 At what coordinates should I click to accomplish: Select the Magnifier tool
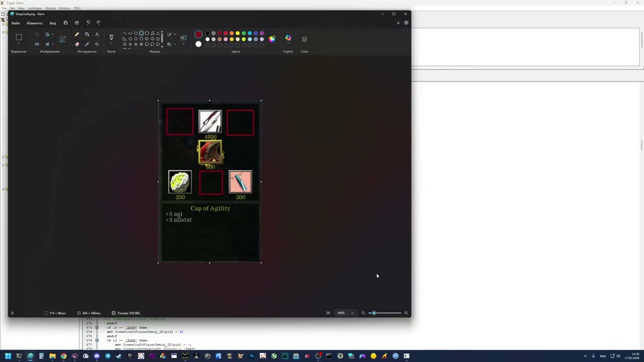pos(97,44)
